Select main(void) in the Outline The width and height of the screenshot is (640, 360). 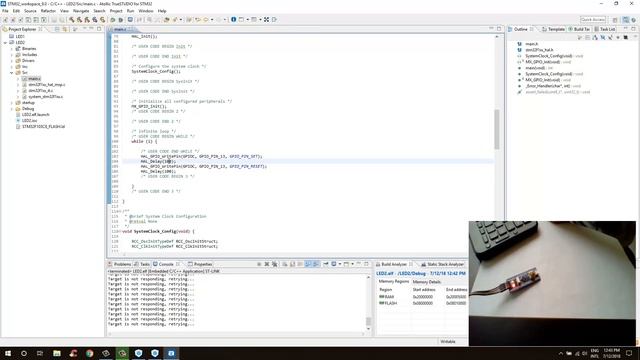coord(539,68)
